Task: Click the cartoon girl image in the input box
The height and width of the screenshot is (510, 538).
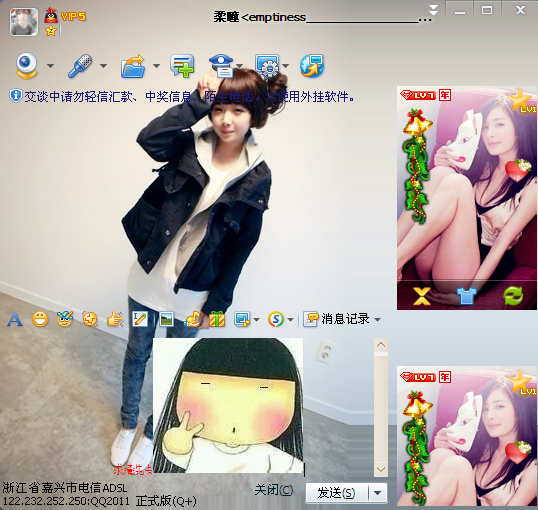Action: pos(228,406)
